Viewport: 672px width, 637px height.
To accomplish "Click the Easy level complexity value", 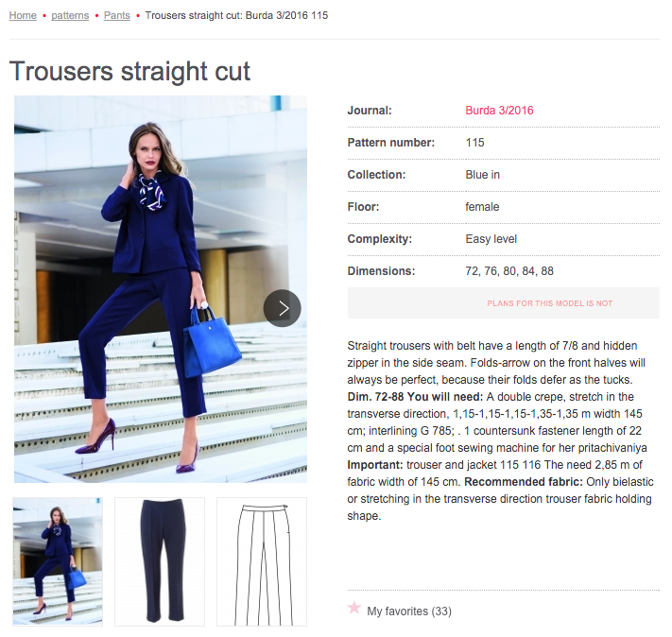I will 491,239.
